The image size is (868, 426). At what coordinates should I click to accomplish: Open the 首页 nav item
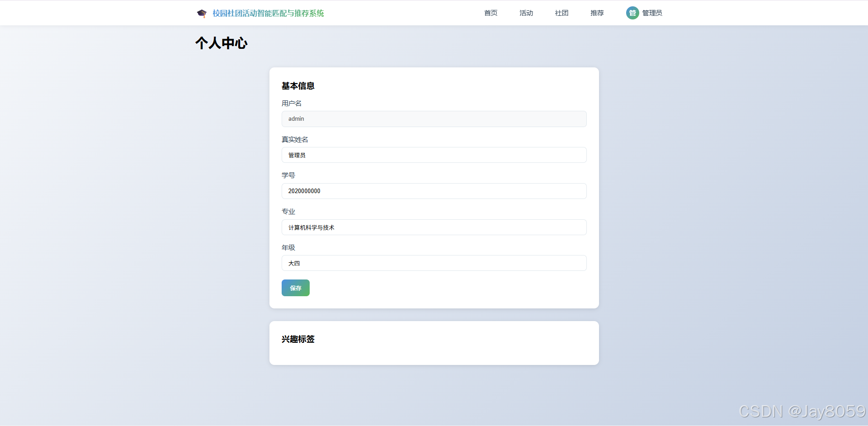tap(491, 13)
